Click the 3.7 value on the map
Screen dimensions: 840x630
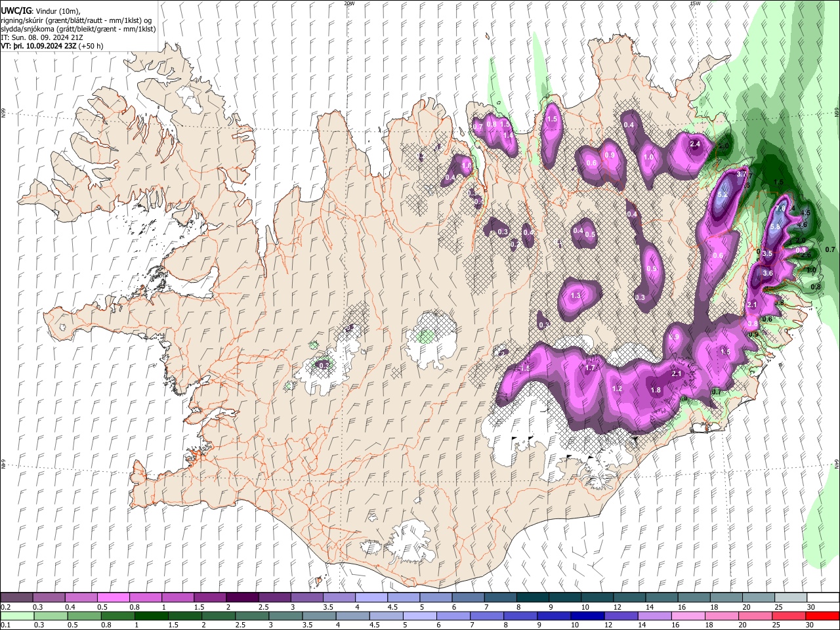742,175
